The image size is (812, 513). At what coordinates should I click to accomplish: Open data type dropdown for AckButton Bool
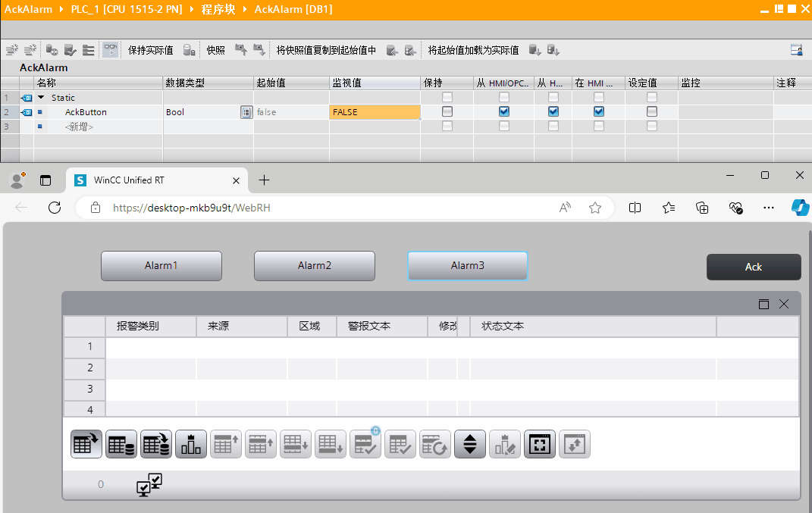(246, 112)
